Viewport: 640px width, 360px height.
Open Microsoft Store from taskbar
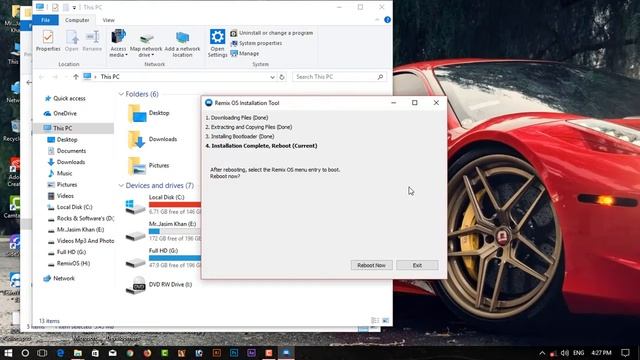95,353
